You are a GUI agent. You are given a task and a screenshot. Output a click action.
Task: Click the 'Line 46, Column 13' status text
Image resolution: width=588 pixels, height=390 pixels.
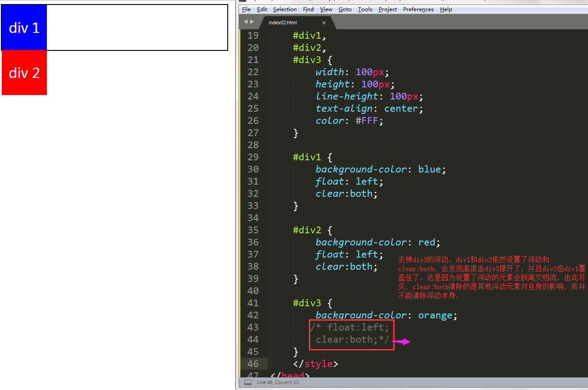[x=278, y=382]
